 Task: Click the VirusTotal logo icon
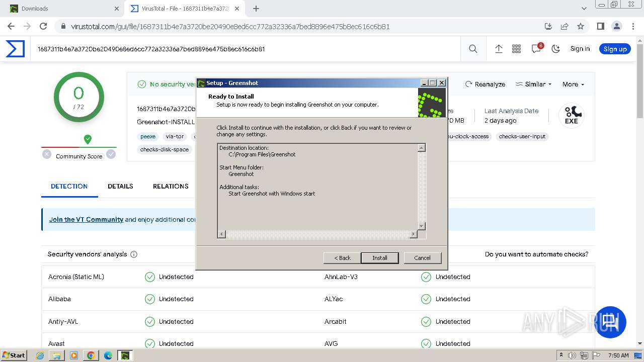(x=15, y=49)
